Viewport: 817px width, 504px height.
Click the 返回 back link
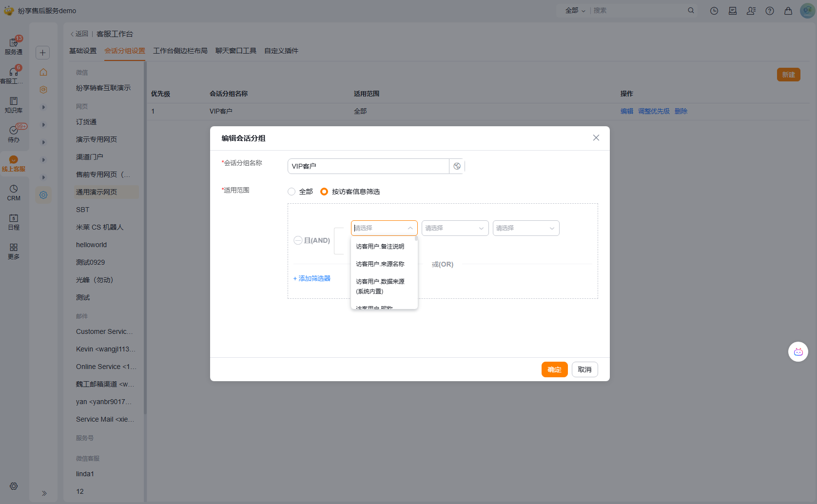[x=79, y=34]
